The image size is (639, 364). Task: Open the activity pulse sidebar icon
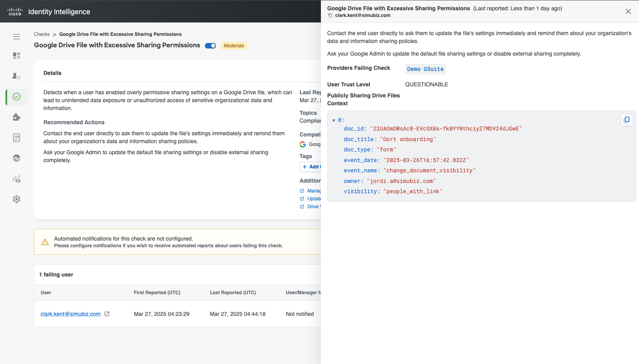pos(17,158)
